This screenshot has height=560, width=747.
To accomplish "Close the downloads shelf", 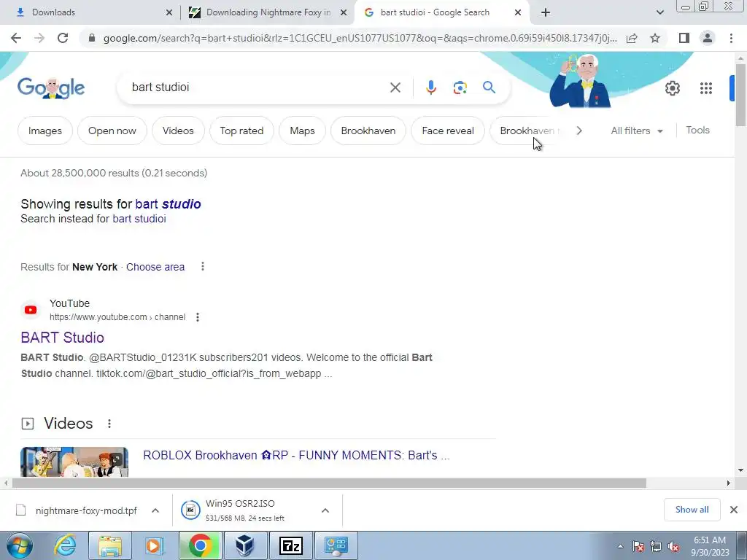I will coord(734,510).
